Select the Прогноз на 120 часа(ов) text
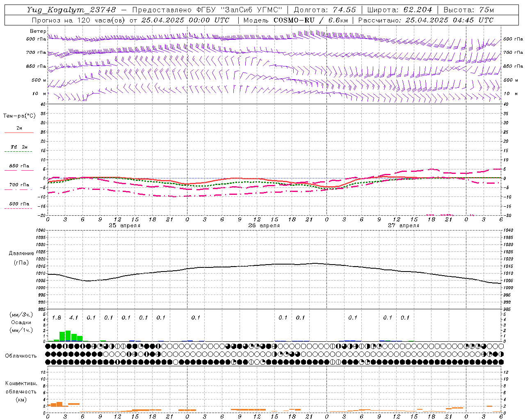525x420 pixels. click(79, 20)
